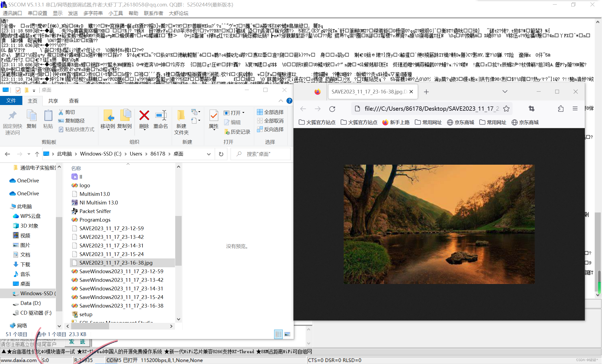Click the Properties (属性) icon
The height and width of the screenshot is (364, 602).
click(214, 116)
